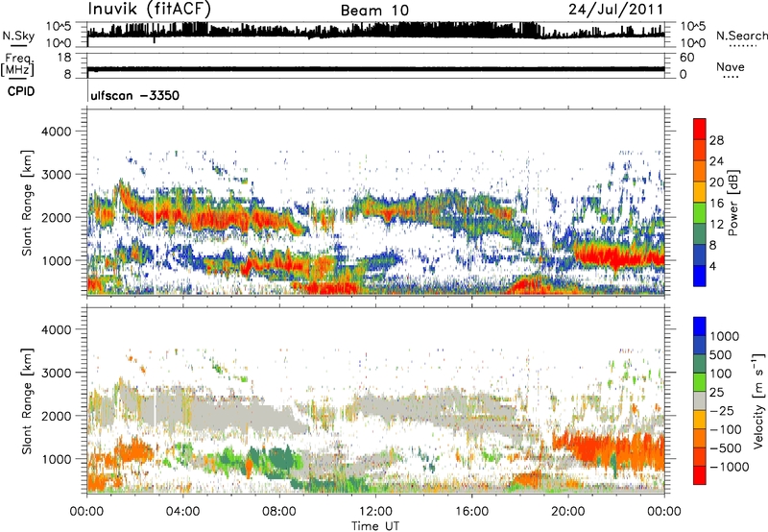Screen dimensions: 768x532
Task: Select the "Nave" legend label
Action: 731,66
